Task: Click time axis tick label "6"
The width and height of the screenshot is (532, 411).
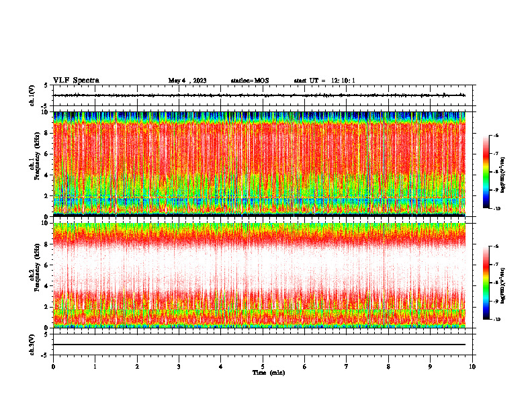Action: (x=304, y=367)
